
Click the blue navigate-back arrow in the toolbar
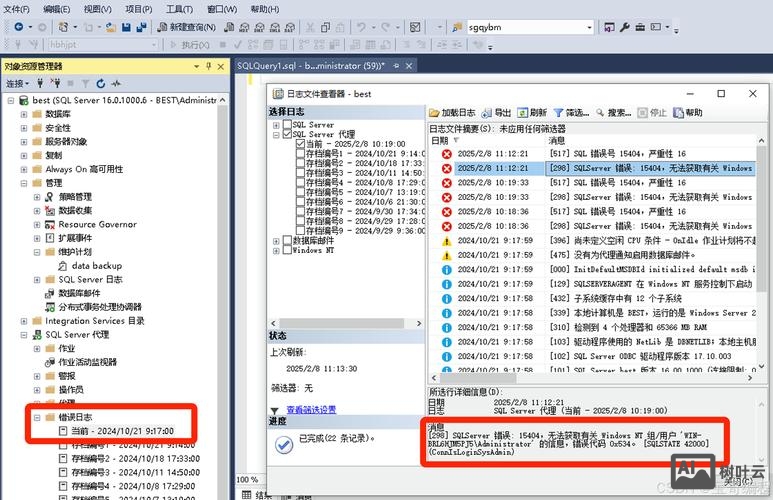coord(19,27)
